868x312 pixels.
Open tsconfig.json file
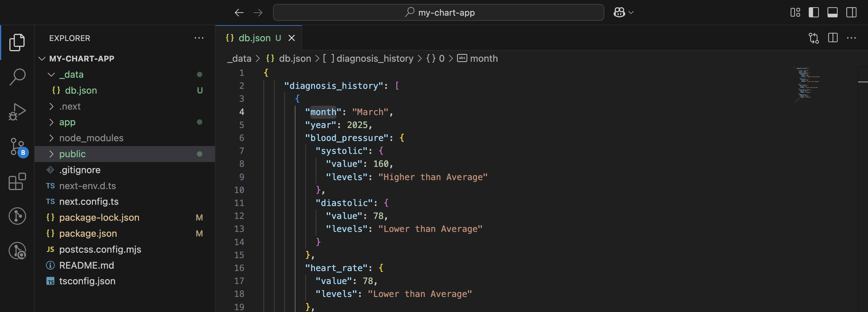(x=125, y=281)
